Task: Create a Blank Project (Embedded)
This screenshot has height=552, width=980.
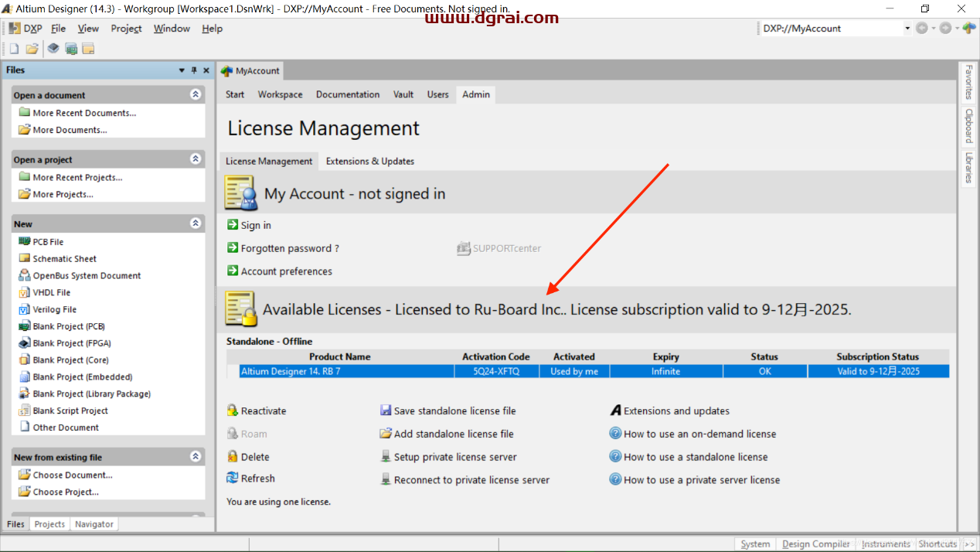Action: [x=83, y=377]
